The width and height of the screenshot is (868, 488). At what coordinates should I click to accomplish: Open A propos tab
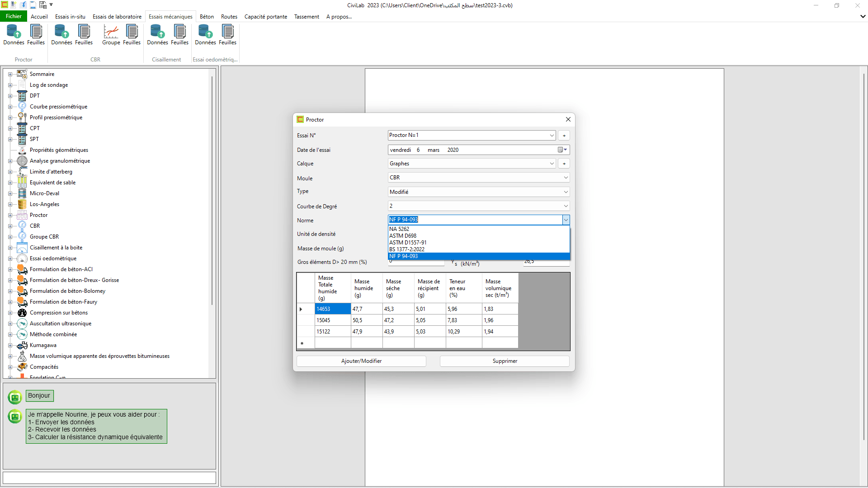coord(339,17)
